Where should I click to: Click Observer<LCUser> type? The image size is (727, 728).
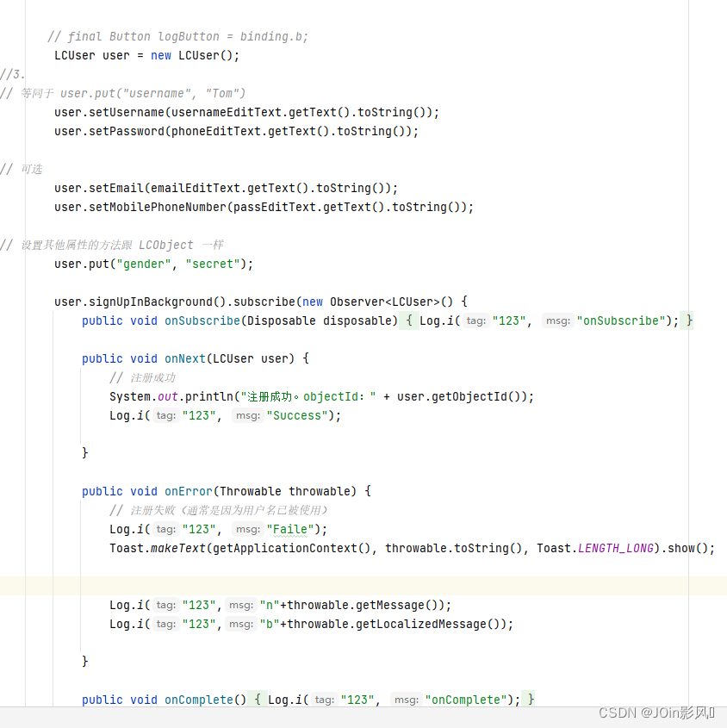tap(384, 302)
